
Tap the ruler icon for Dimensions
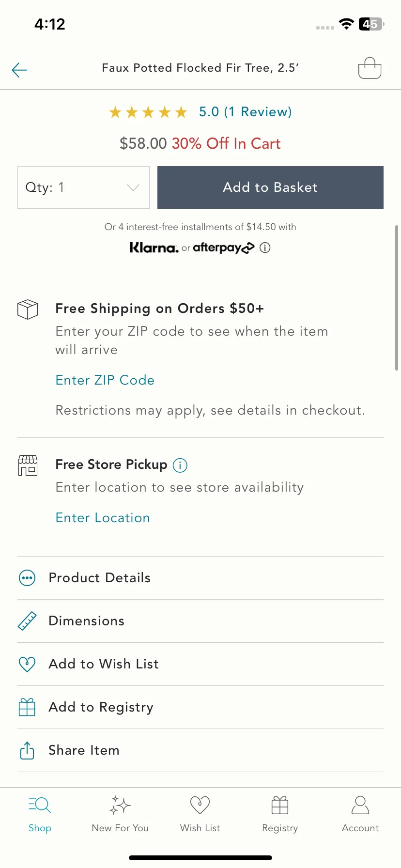click(27, 621)
